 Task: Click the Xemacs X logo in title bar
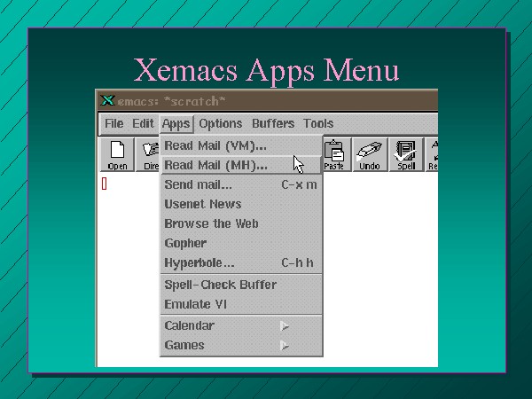107,100
